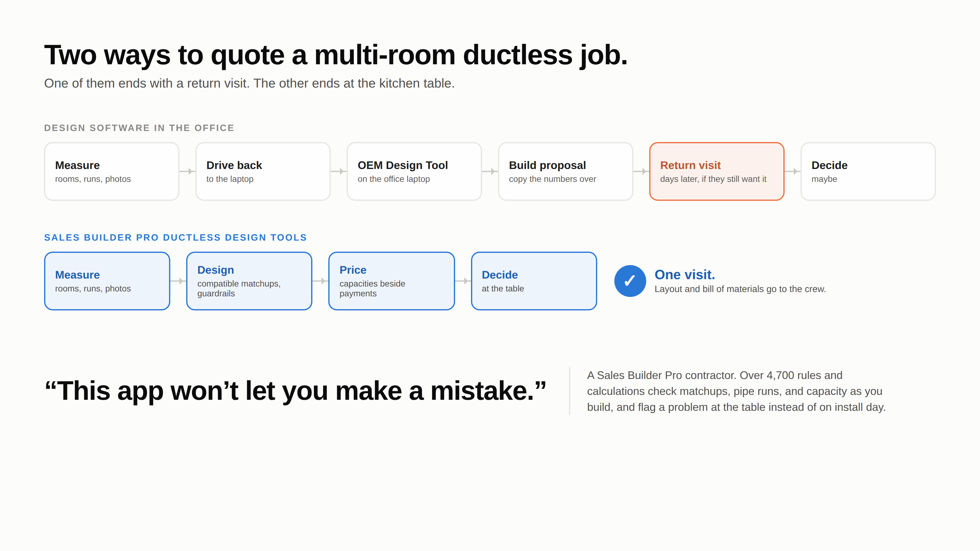The image size is (980, 551).
Task: Open the Build proposal step card
Action: [x=565, y=171]
